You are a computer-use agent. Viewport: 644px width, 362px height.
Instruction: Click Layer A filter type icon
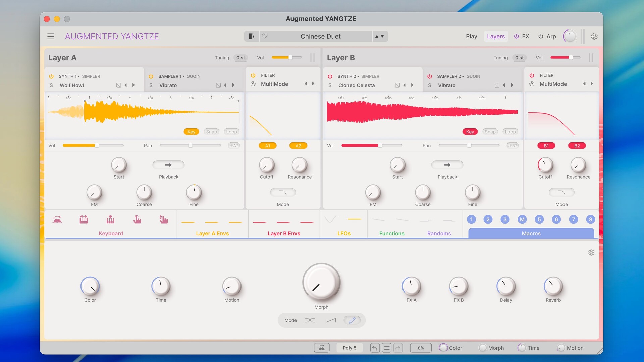point(253,84)
